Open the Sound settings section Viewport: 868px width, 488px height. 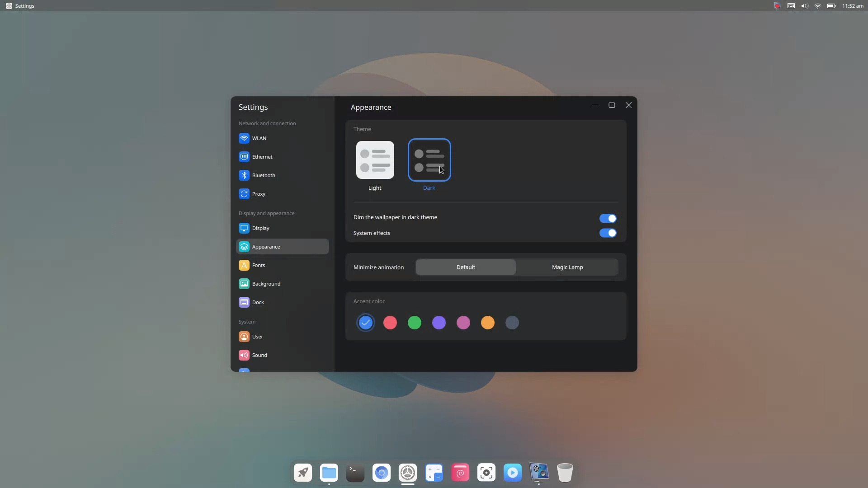[x=259, y=355]
